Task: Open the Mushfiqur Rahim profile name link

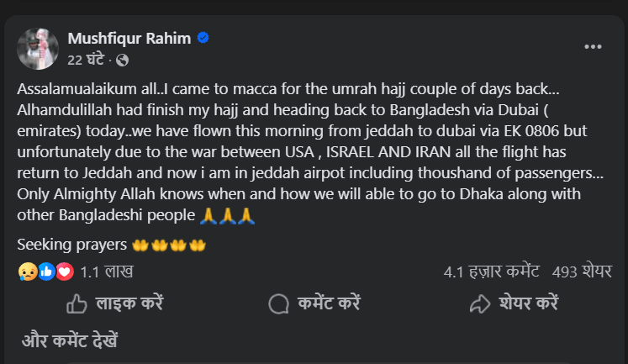Action: [x=131, y=39]
